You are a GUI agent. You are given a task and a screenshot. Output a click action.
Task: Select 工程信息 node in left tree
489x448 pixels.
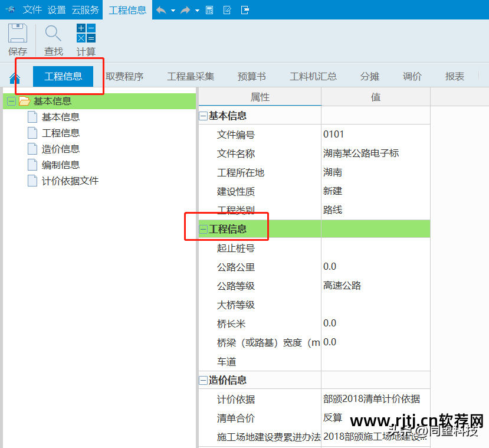click(61, 133)
